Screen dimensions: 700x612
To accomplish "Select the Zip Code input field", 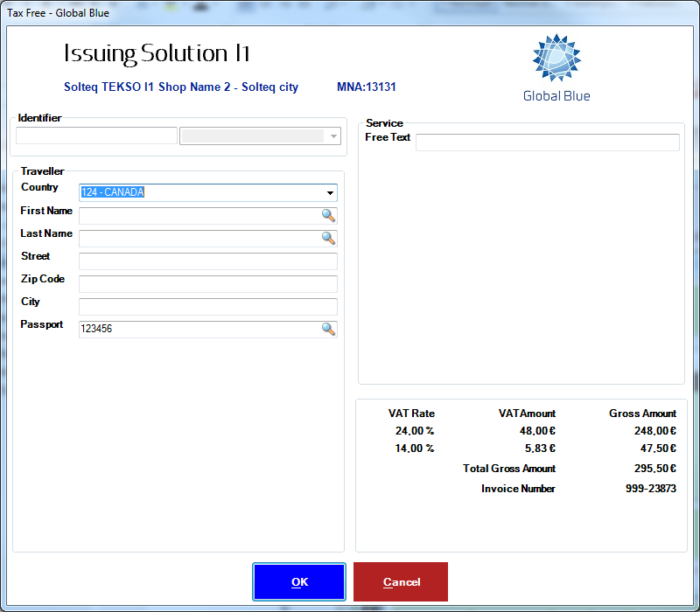I will (x=207, y=284).
